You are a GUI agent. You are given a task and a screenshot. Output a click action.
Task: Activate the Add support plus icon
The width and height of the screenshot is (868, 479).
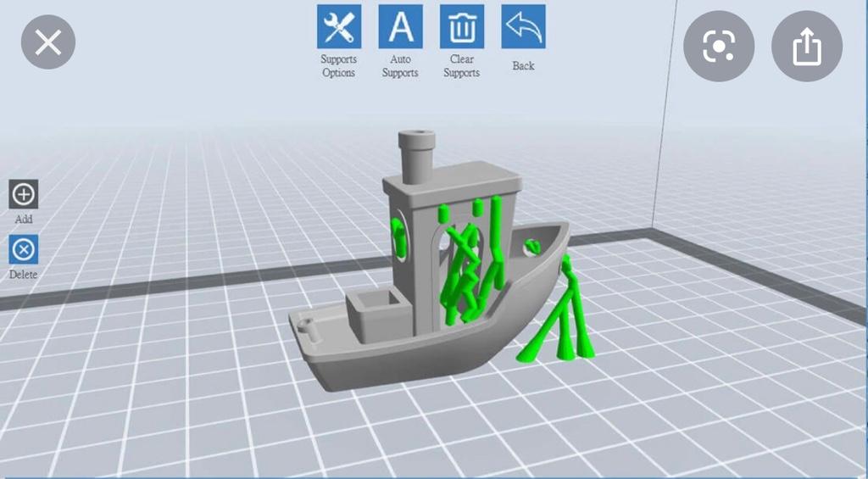click(x=23, y=194)
